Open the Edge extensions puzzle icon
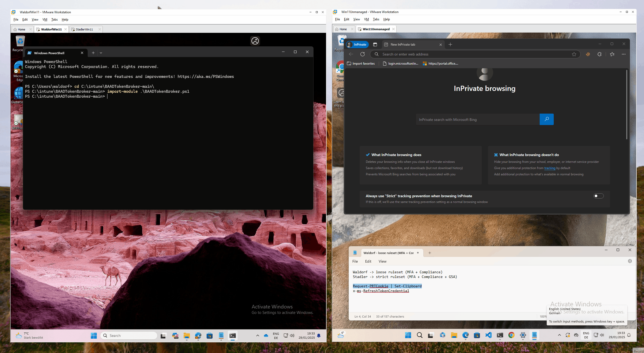This screenshot has height=353, width=644. tap(599, 54)
